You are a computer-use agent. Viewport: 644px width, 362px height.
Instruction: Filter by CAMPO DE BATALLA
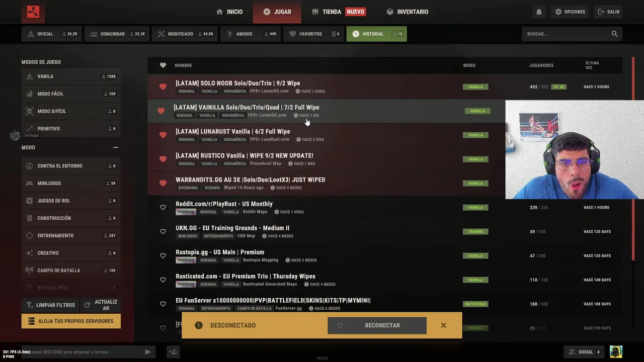click(71, 270)
